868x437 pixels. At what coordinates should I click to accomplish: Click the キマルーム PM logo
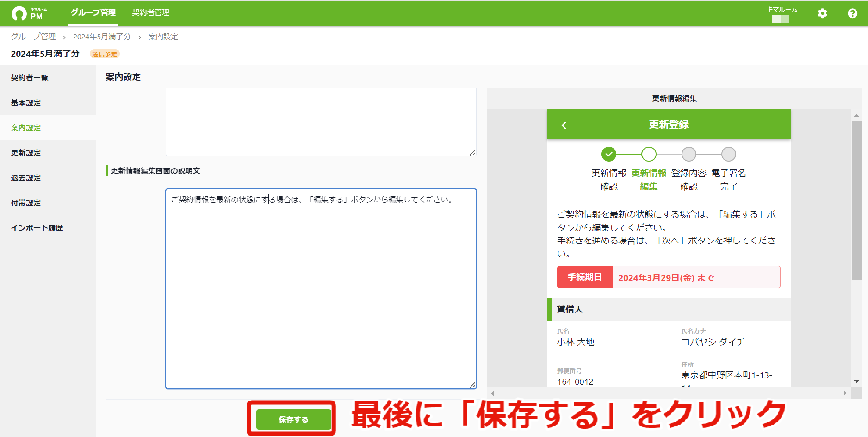(x=29, y=13)
